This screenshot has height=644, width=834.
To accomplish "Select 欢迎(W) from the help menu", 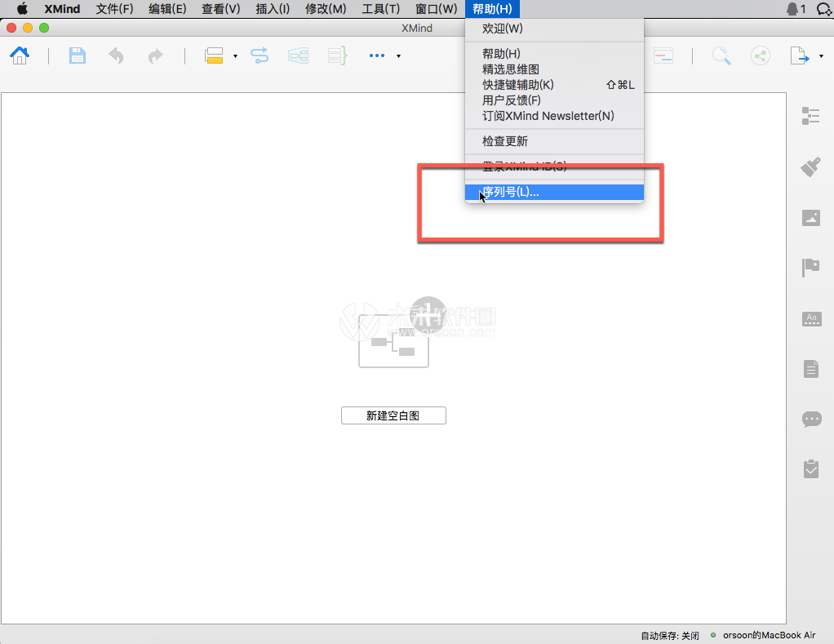I will pos(554,29).
